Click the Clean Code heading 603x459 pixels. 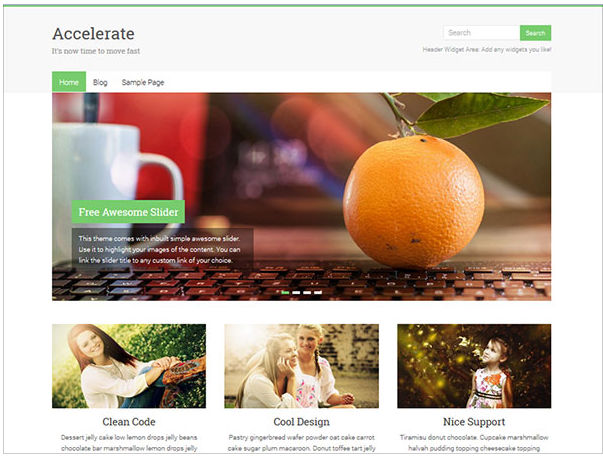click(129, 422)
